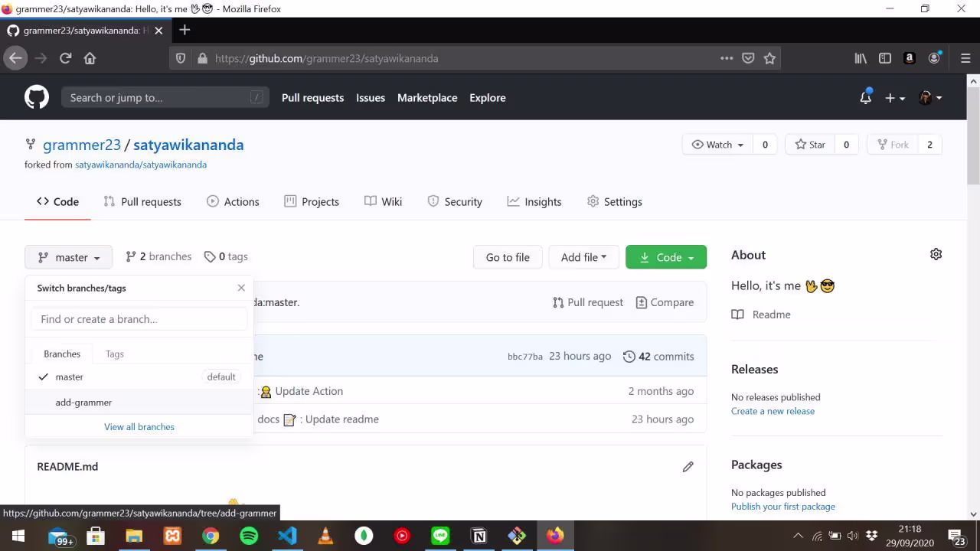Open the Wiki tab
The image size is (980, 551).
[384, 201]
